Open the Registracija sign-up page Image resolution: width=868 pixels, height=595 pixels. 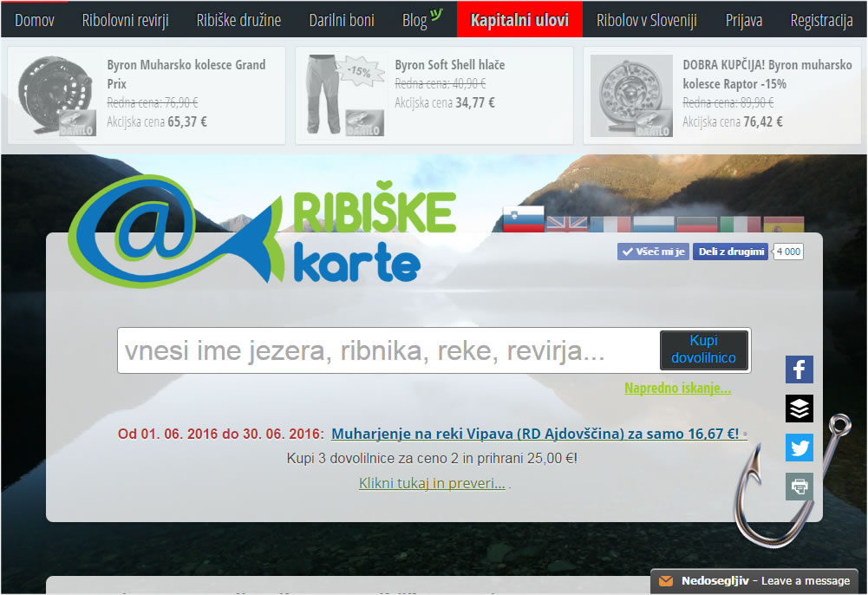point(821,21)
